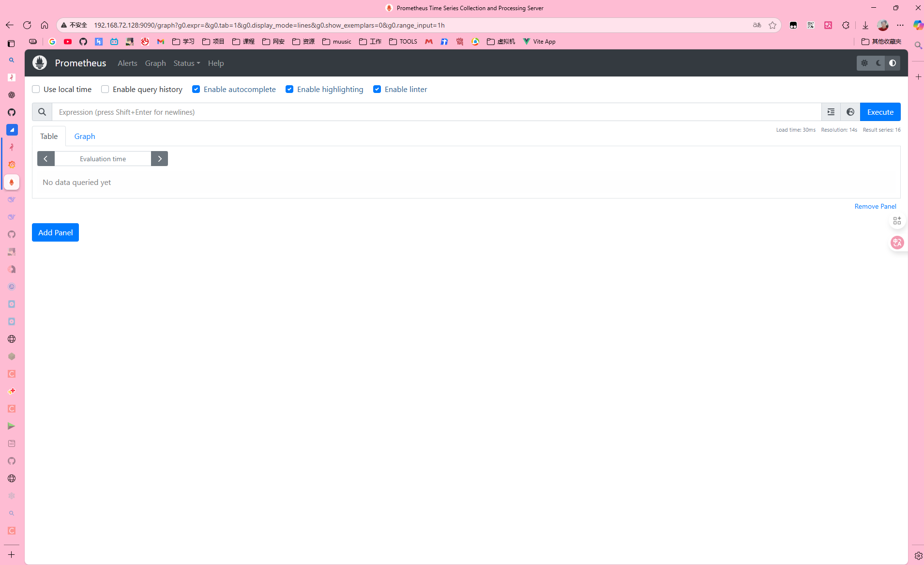Image resolution: width=924 pixels, height=565 pixels.
Task: Open the YouTube bookmark
Action: 68,42
